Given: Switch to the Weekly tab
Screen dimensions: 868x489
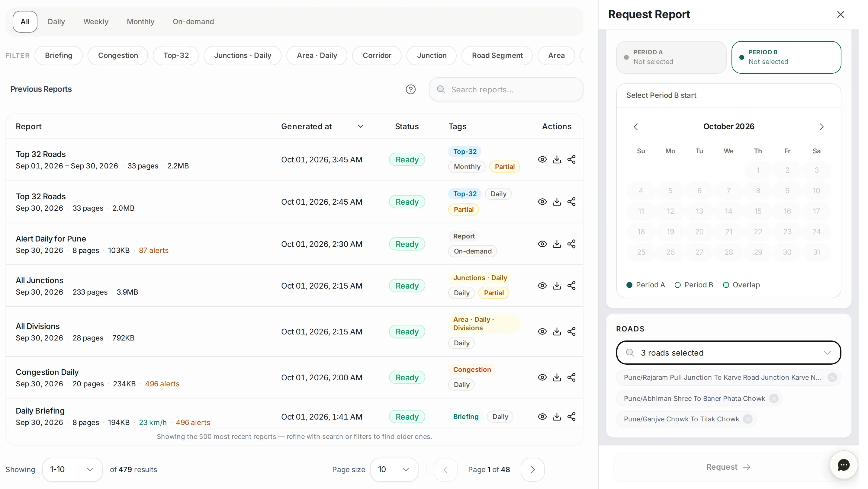Looking at the screenshot, I should [x=96, y=21].
